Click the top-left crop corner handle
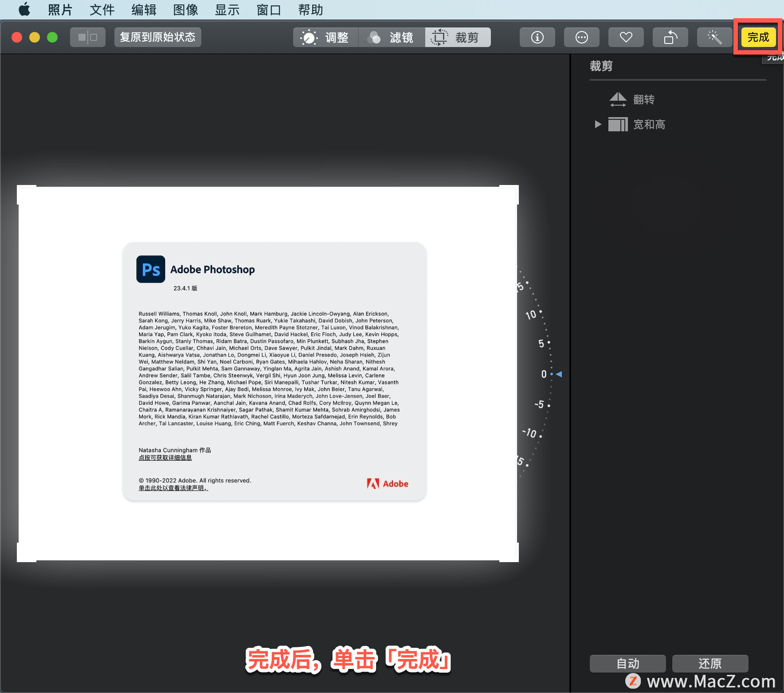The image size is (784, 693). click(26, 194)
